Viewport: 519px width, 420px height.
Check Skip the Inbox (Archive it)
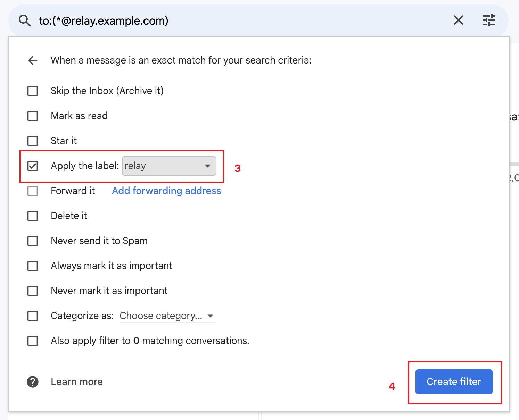tap(33, 91)
